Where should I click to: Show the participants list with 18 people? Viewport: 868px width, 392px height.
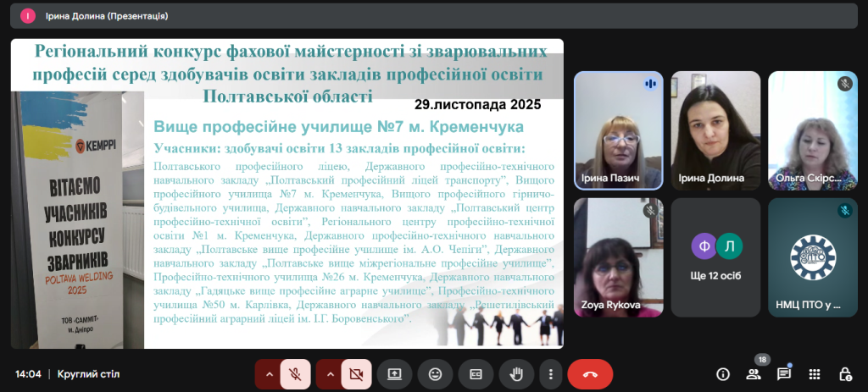click(753, 373)
